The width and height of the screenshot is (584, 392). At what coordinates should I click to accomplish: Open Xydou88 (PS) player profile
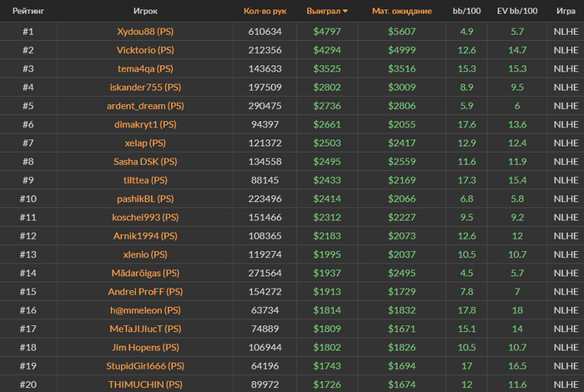(145, 32)
